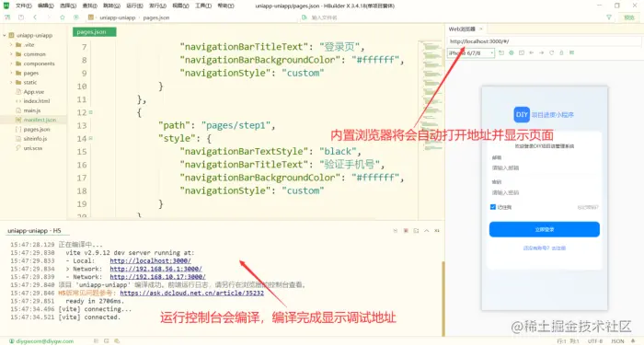Click the devtools panel browser icon
This screenshot has height=346, width=644.
pyautogui.click(x=522, y=53)
